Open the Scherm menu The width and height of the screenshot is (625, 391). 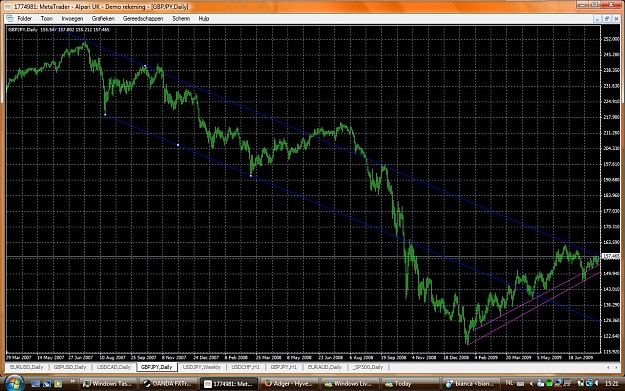point(181,18)
